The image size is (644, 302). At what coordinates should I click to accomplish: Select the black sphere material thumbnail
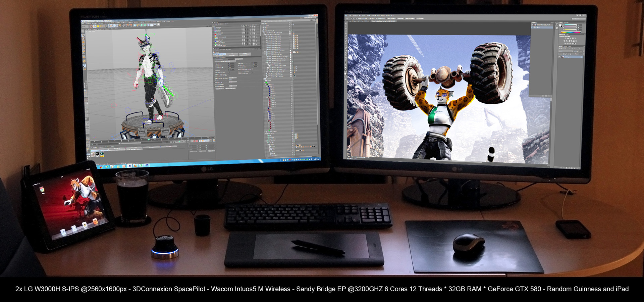97,154
